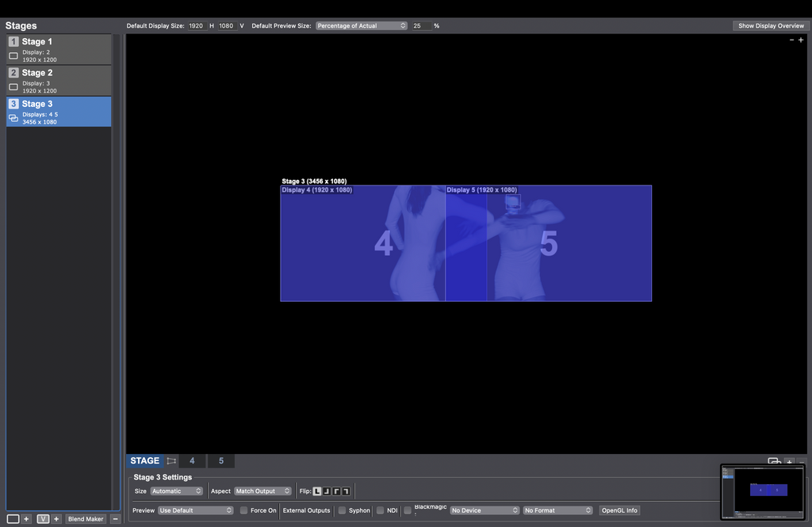Toggle the Syphon output checkbox

(x=343, y=510)
